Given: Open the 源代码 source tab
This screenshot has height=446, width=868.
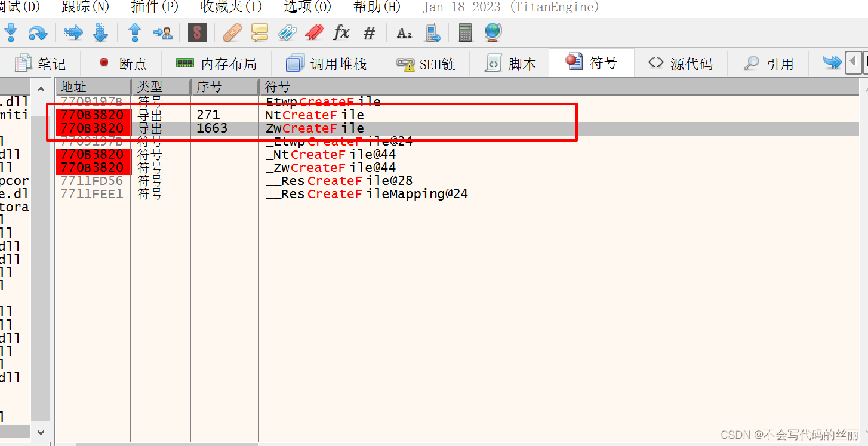Looking at the screenshot, I should point(681,64).
